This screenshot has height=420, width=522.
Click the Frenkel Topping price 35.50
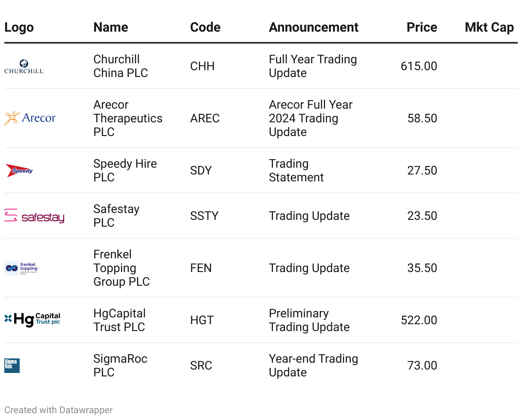pos(422,268)
